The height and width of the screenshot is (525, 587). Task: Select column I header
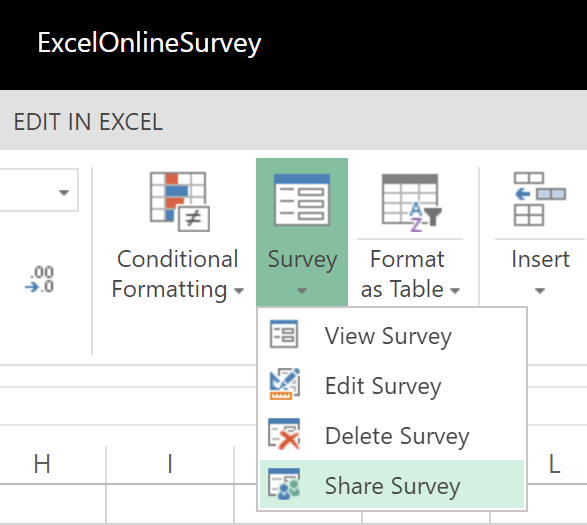tap(170, 464)
